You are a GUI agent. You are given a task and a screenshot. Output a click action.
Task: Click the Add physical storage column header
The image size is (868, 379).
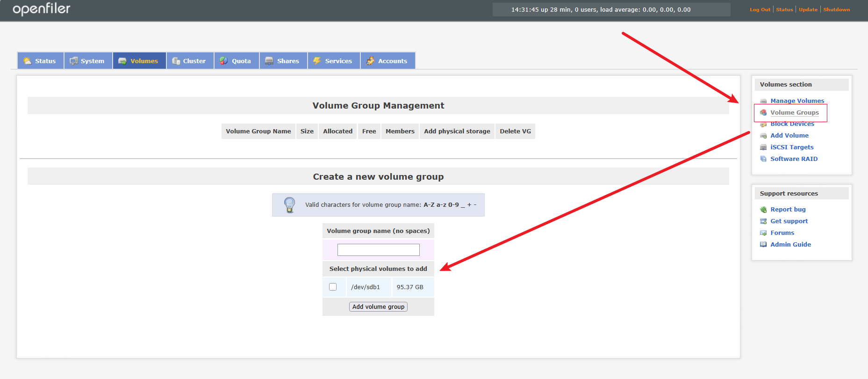coord(457,131)
